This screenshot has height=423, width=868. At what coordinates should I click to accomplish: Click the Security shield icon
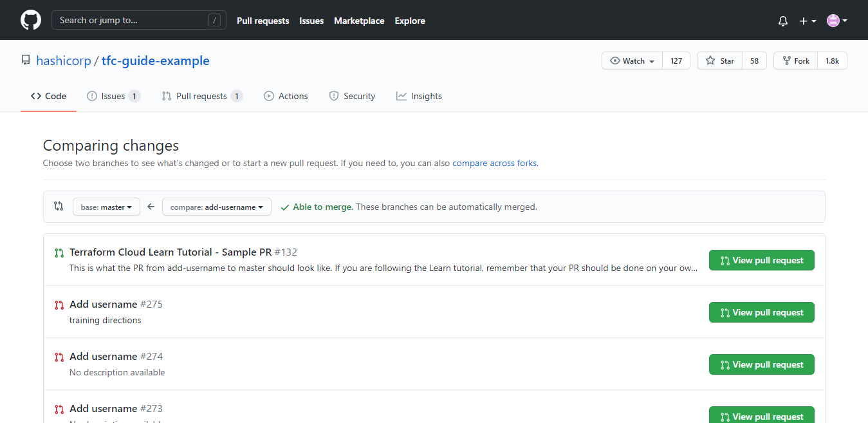coord(333,95)
